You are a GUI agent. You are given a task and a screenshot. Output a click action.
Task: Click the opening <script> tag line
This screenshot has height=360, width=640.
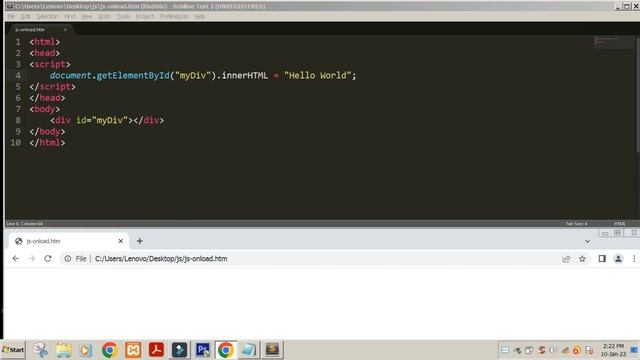(50, 64)
